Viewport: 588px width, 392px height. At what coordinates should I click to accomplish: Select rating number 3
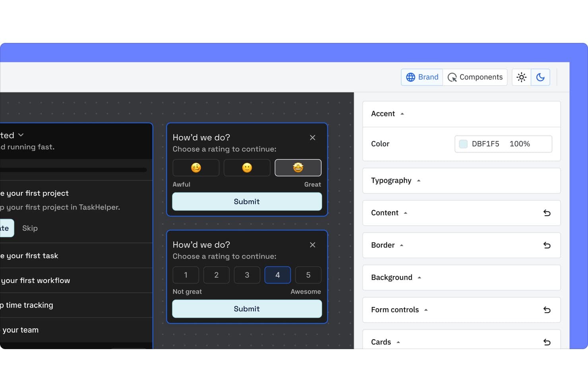[x=247, y=275]
